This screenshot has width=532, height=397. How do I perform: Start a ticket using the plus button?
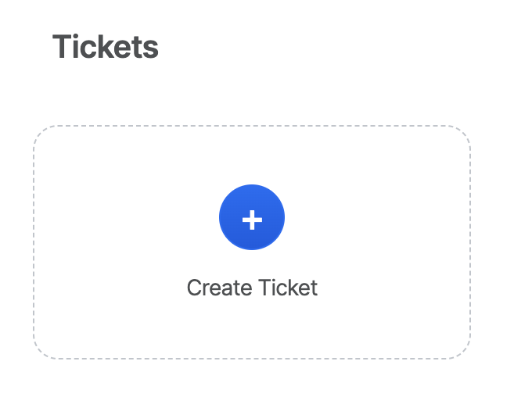[252, 219]
